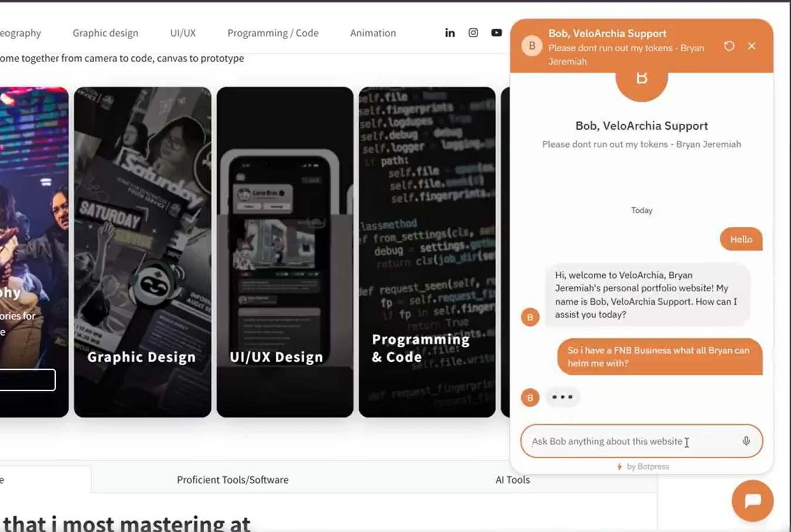Open the Graphic Design portfolio card
This screenshot has width=791, height=532.
[x=143, y=252]
